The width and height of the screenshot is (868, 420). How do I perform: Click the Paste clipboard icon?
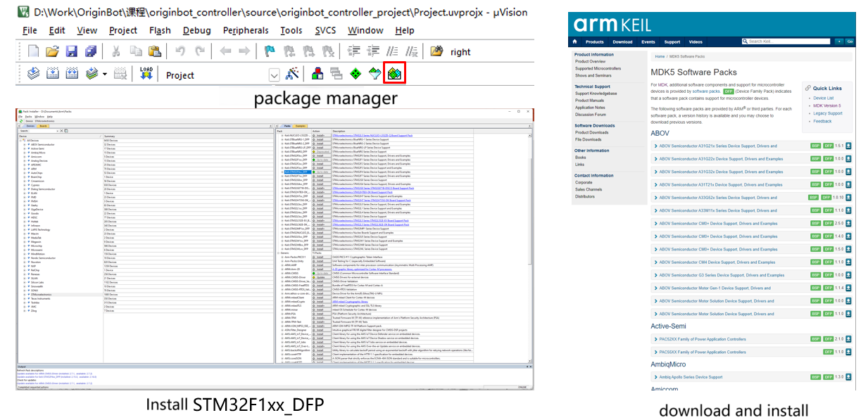154,51
